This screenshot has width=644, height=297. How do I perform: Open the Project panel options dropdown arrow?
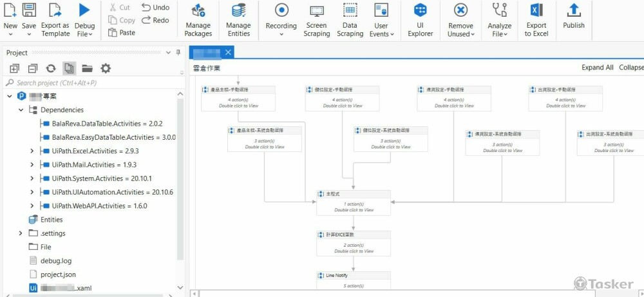click(168, 53)
